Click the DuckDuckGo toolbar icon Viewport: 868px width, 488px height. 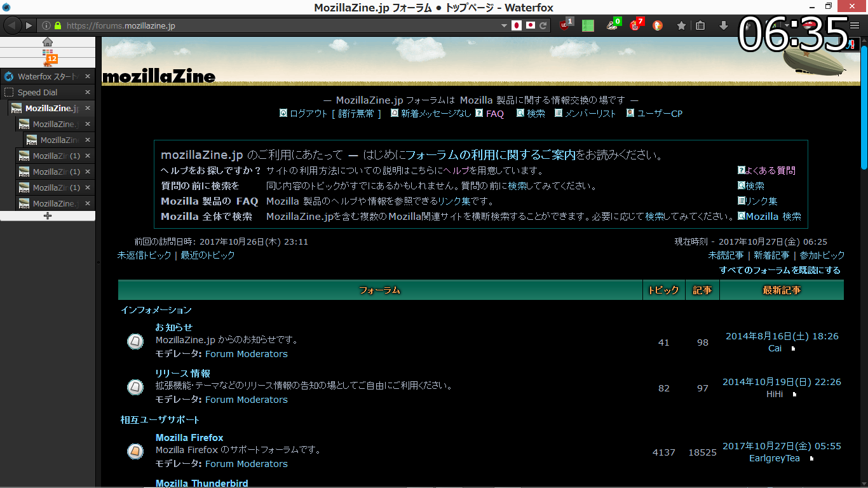(658, 25)
